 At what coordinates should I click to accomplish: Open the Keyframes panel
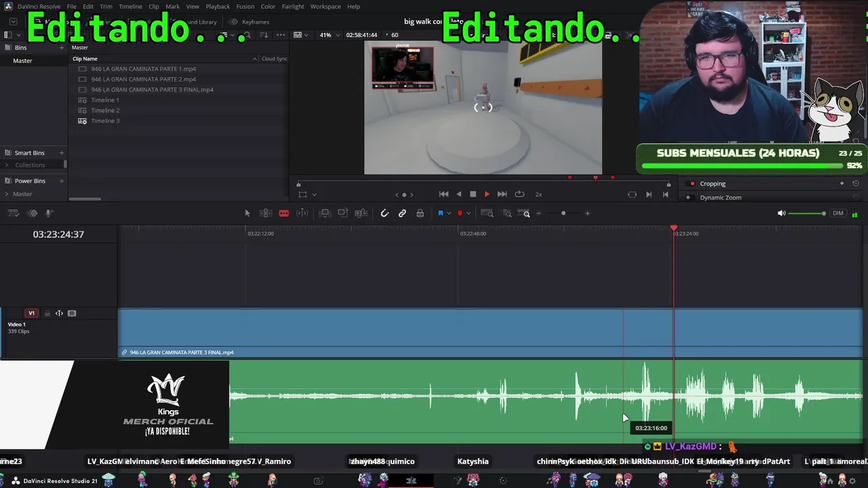click(250, 22)
